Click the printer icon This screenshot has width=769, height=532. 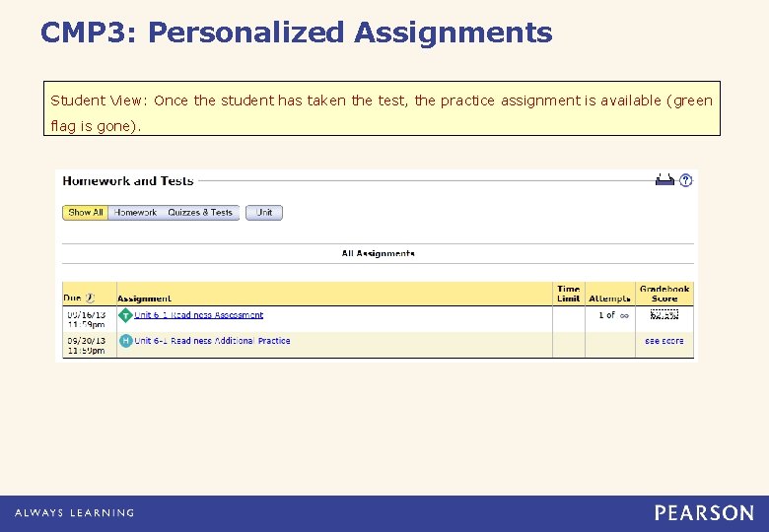pos(664,180)
